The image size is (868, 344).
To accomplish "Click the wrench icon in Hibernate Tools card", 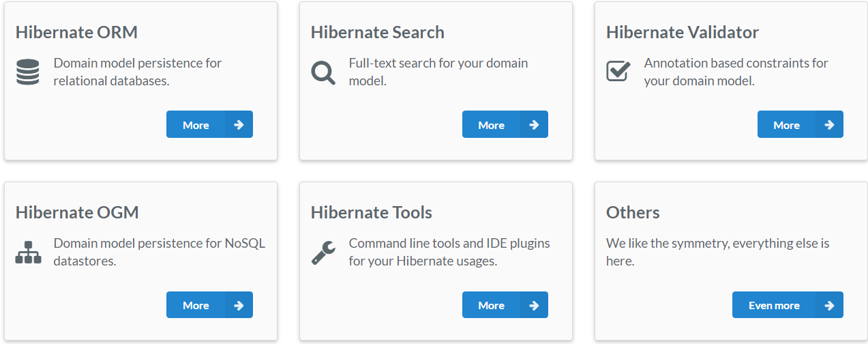I will click(323, 253).
